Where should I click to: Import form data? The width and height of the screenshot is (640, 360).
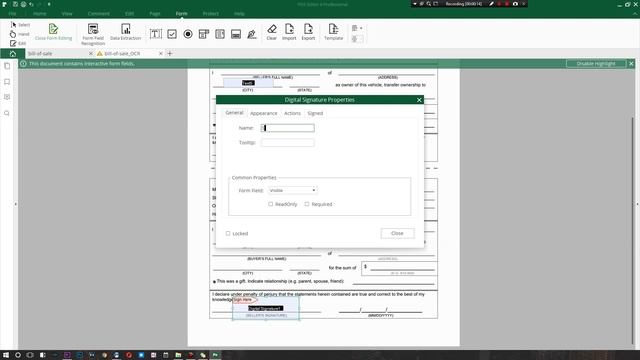pos(289,32)
